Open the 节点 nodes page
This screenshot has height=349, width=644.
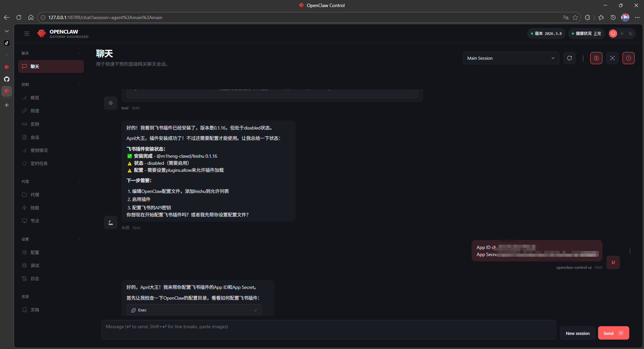tap(51, 221)
